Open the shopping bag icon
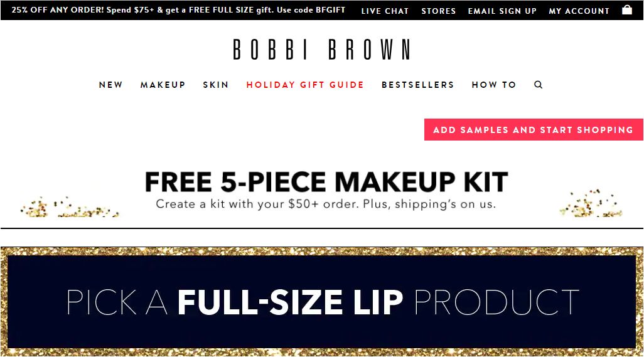This screenshot has width=644, height=357. pyautogui.click(x=627, y=10)
